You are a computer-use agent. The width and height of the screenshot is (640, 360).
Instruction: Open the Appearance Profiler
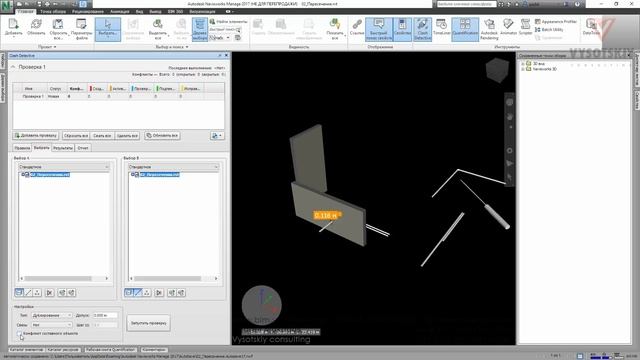click(556, 22)
